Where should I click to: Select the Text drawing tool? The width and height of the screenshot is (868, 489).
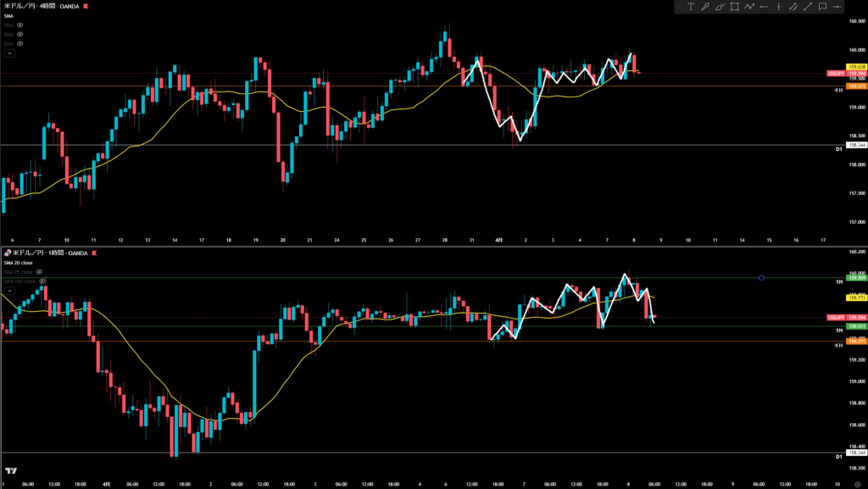691,8
